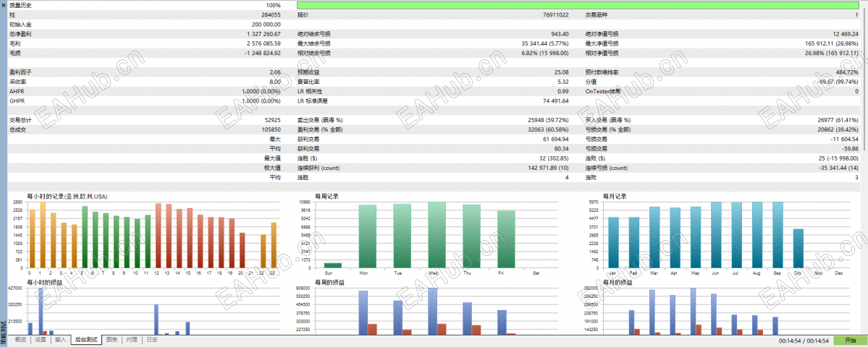Click the 亏损交易 value 20862 (39.42%)
The width and height of the screenshot is (868, 347).
pos(838,130)
